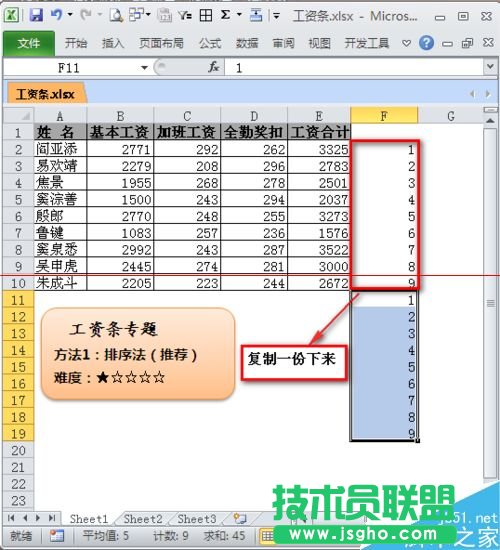Viewport: 500px width, 550px height.
Task: Switch to the 开始 ribbon tab
Action: tap(76, 43)
